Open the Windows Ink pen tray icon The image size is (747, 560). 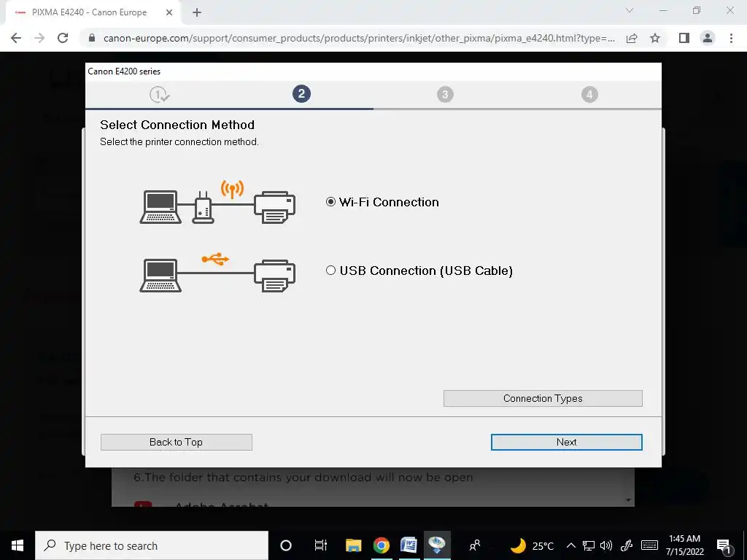tap(627, 545)
